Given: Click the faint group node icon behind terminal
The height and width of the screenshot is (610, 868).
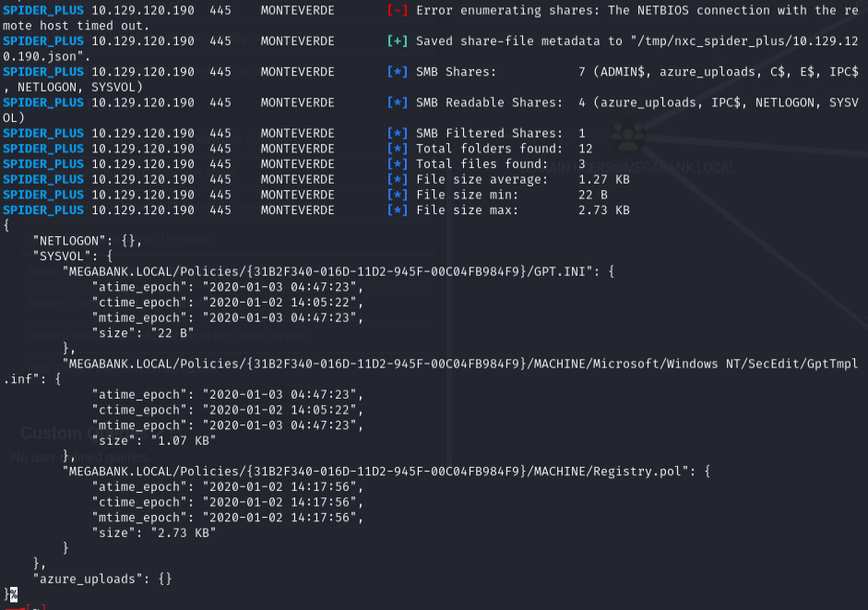Looking at the screenshot, I should click(629, 137).
